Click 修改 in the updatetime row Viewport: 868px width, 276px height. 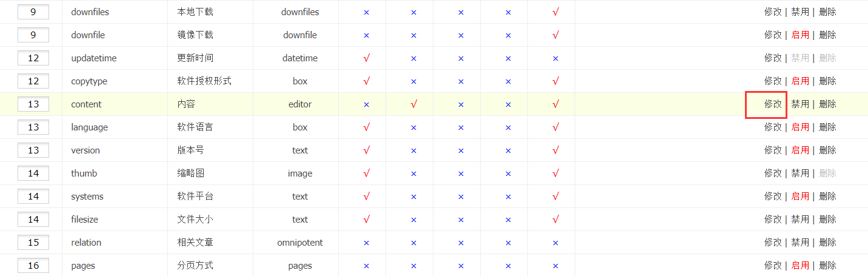click(x=773, y=58)
